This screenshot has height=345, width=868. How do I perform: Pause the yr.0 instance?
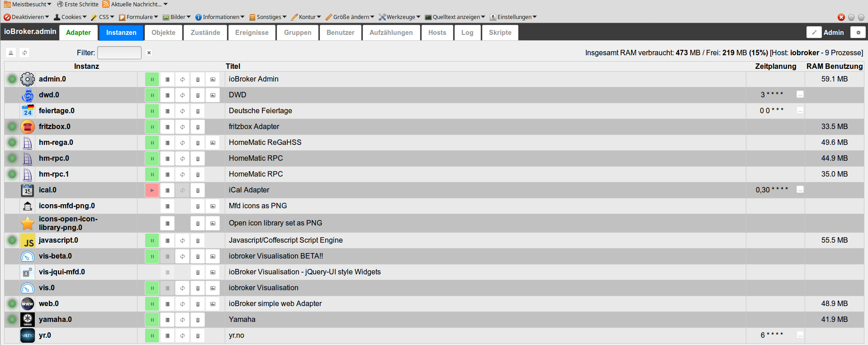click(152, 335)
